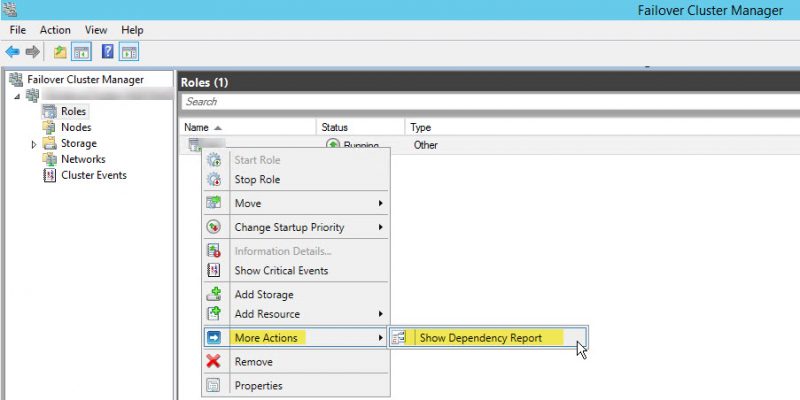Click the red X Remove icon

click(x=214, y=361)
